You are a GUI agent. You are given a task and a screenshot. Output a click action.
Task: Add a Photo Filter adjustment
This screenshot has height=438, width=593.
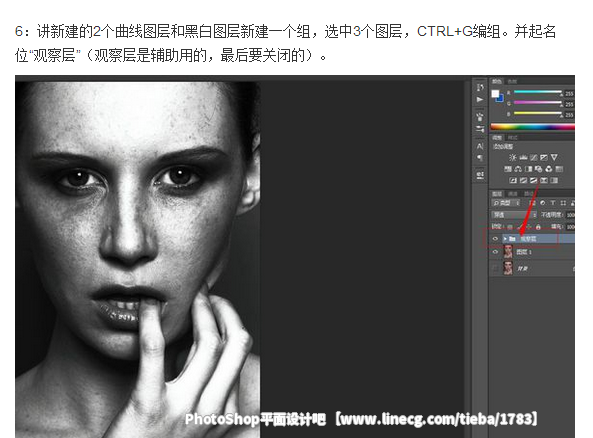pos(539,169)
